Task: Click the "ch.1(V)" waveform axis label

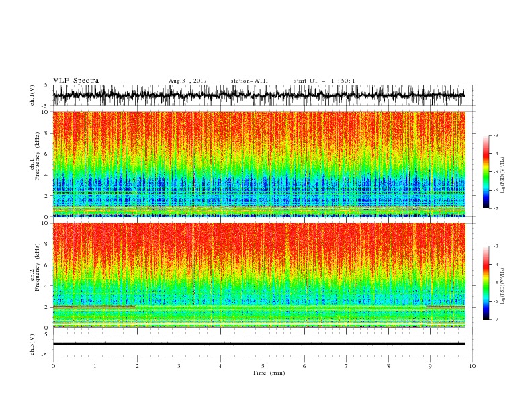Action: pos(32,95)
